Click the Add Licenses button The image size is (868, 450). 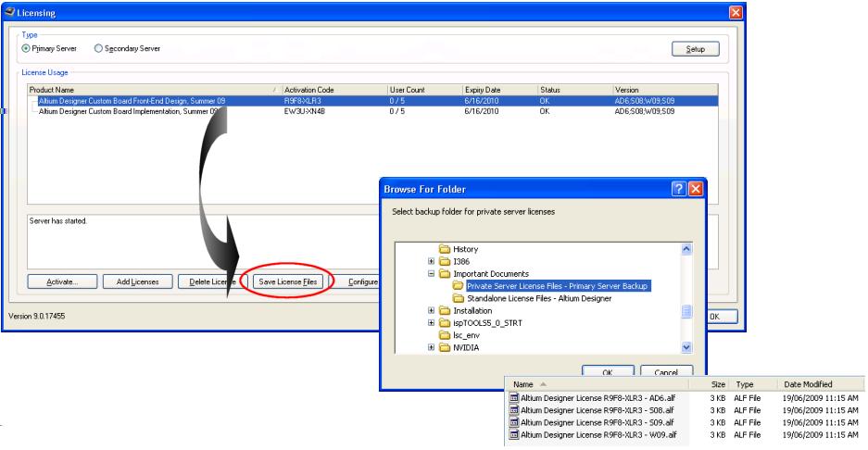click(137, 281)
